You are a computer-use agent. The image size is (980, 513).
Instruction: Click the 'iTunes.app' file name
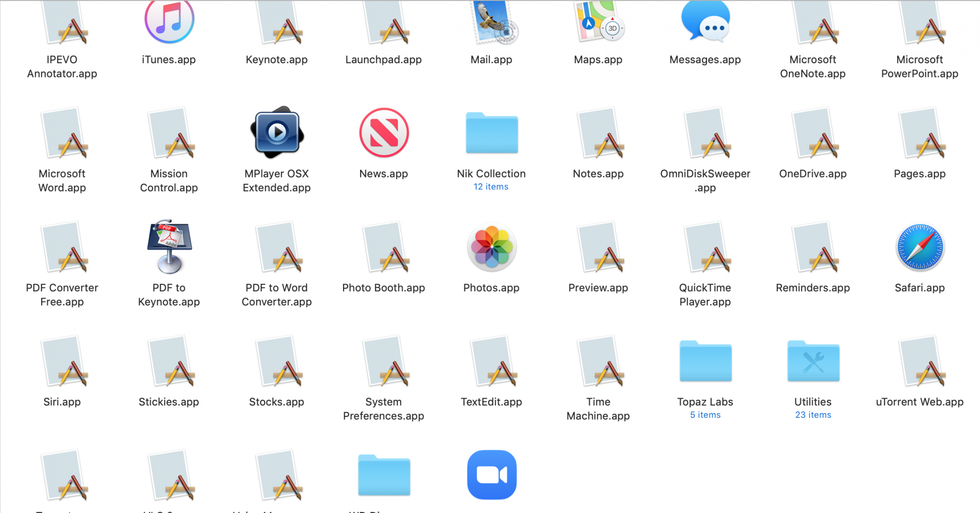click(169, 59)
